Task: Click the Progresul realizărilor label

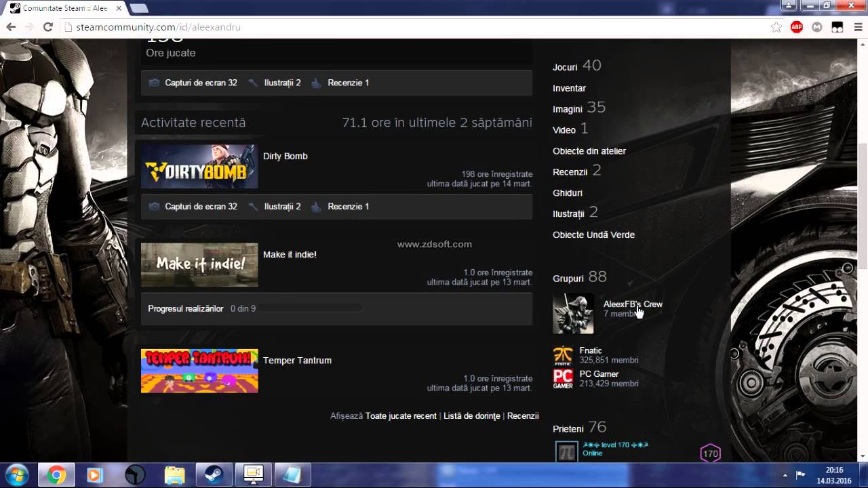Action: tap(185, 308)
